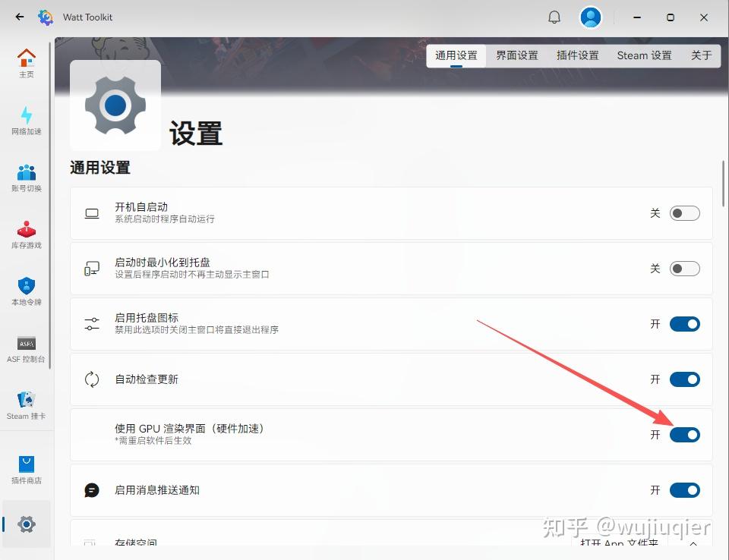The height and width of the screenshot is (560, 729).
Task: Open the 打开 App 文件夹 dropdown arrow
Action: pyautogui.click(x=693, y=543)
